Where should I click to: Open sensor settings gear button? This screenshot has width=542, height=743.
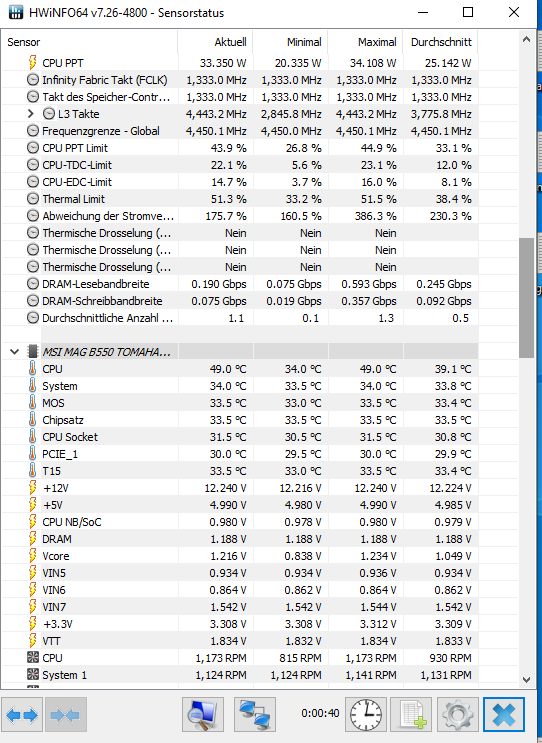click(x=457, y=715)
